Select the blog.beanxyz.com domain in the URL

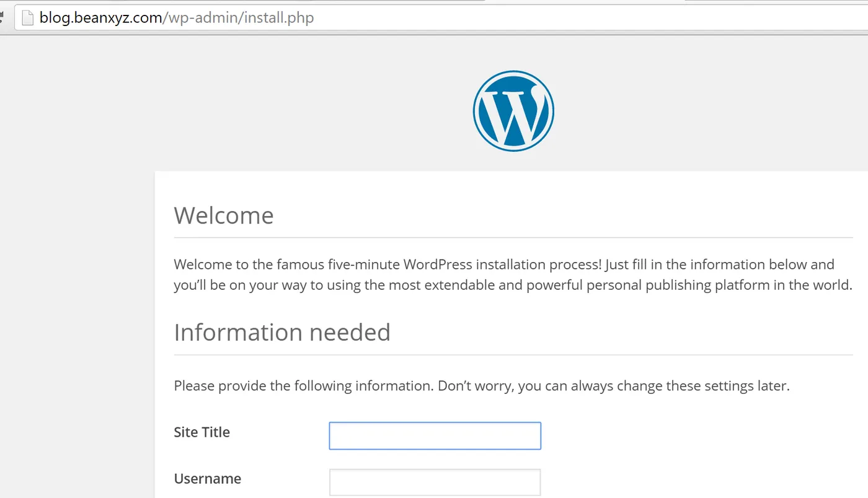click(x=100, y=18)
